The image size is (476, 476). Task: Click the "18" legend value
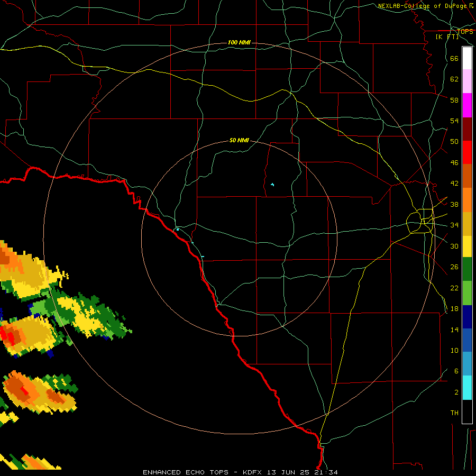tap(454, 309)
